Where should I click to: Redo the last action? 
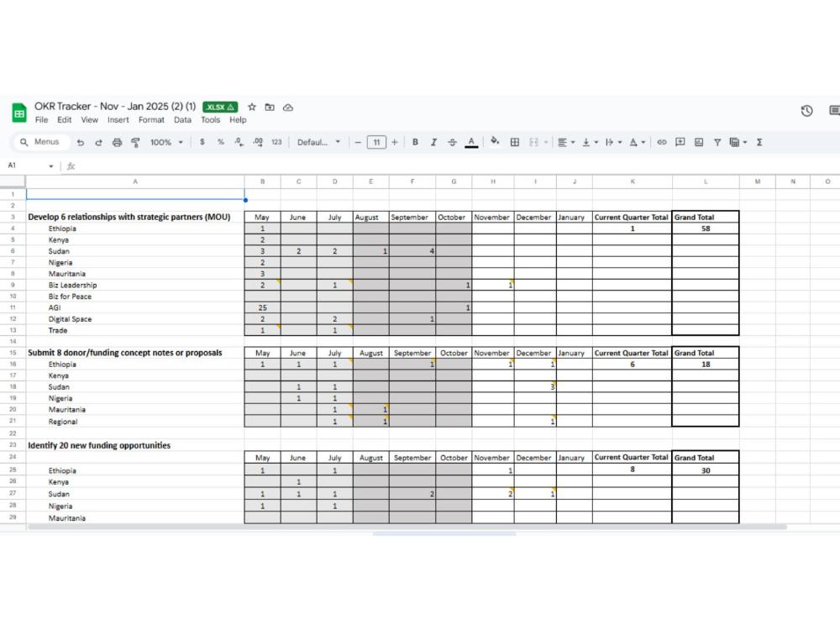click(98, 143)
